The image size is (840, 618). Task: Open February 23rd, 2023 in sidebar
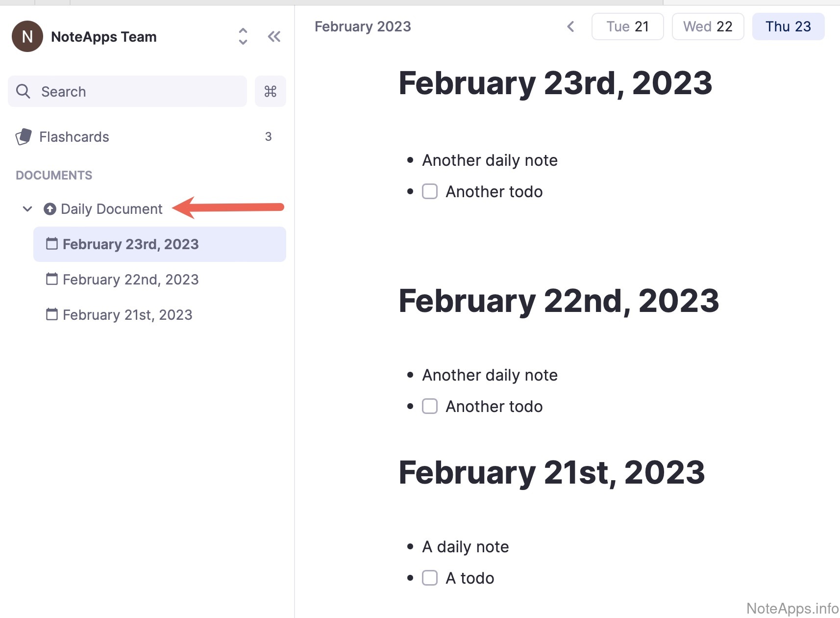point(131,244)
